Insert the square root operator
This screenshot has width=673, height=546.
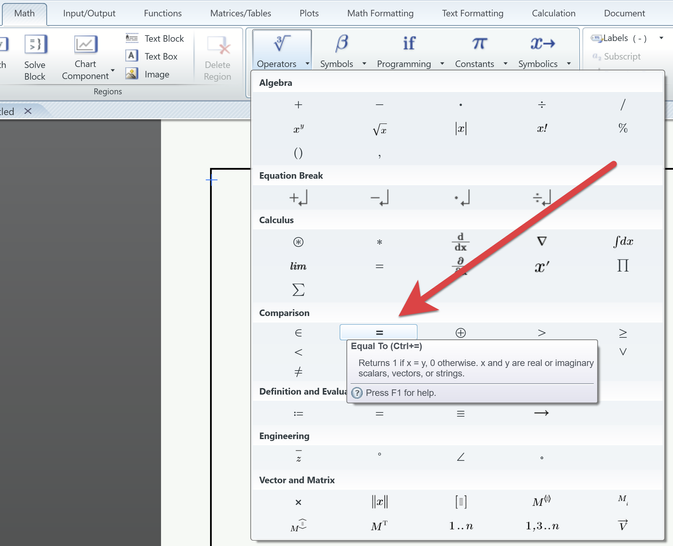(x=379, y=129)
